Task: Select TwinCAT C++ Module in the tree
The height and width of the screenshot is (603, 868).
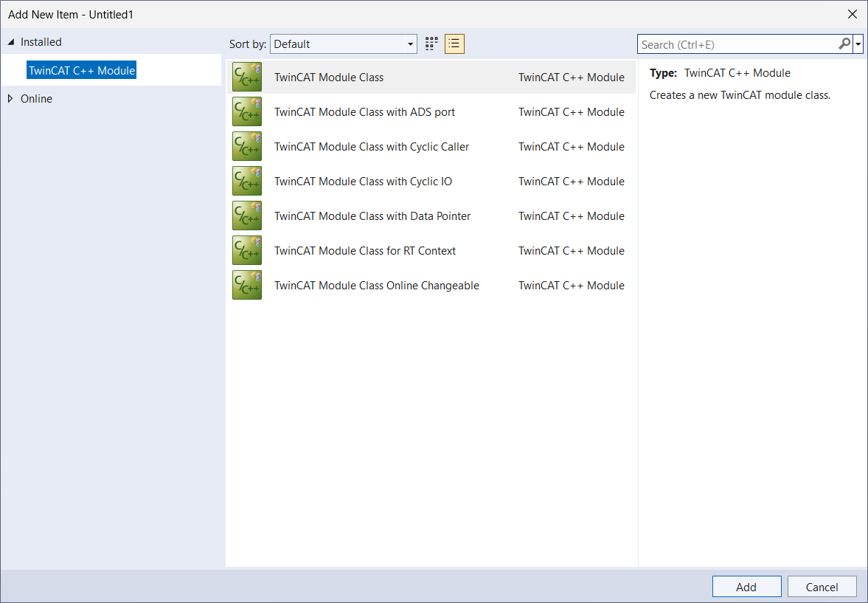Action: click(81, 70)
